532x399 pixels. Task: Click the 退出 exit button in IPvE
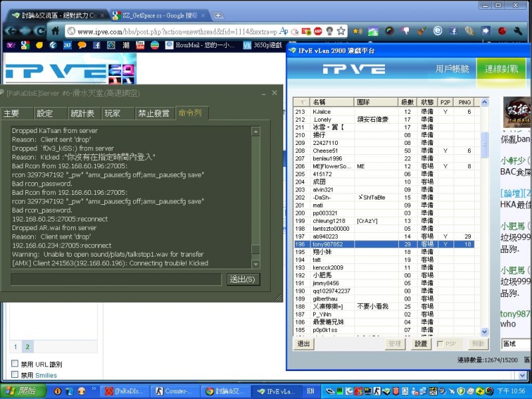tap(304, 344)
